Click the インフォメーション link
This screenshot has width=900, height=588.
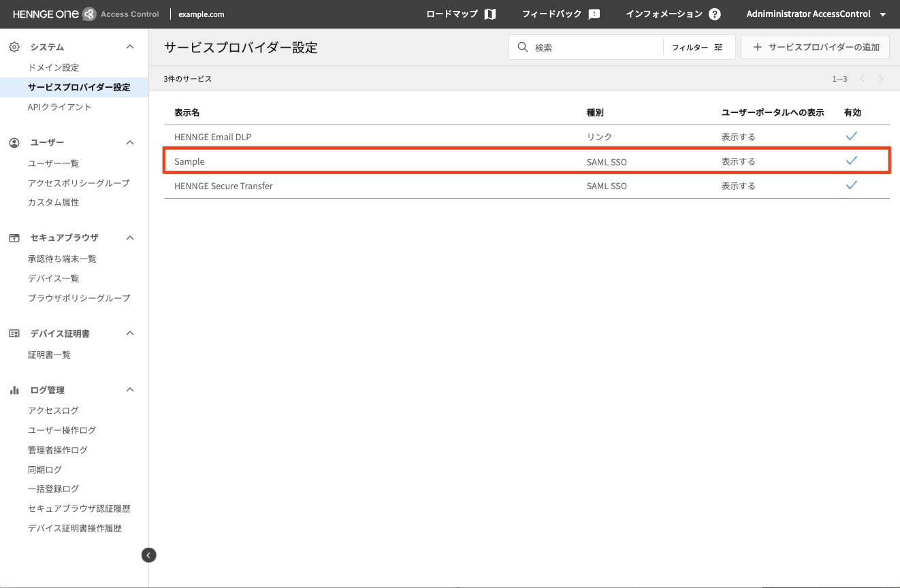click(x=664, y=14)
